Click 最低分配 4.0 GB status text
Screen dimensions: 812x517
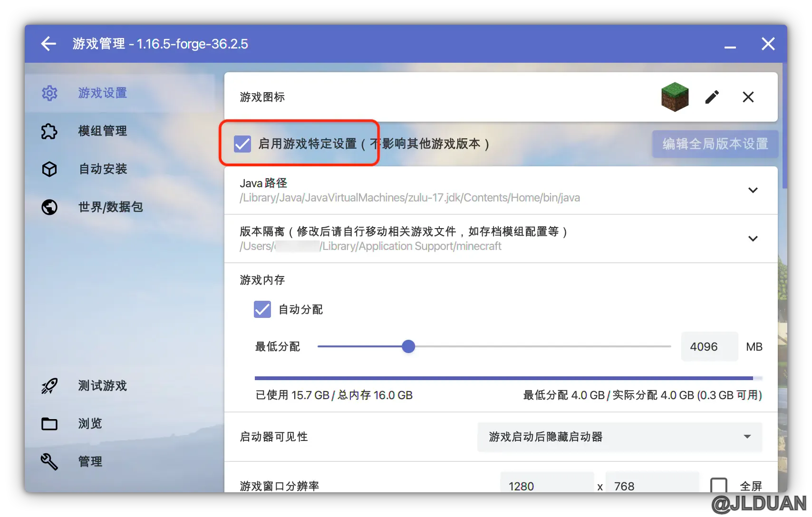(642, 395)
